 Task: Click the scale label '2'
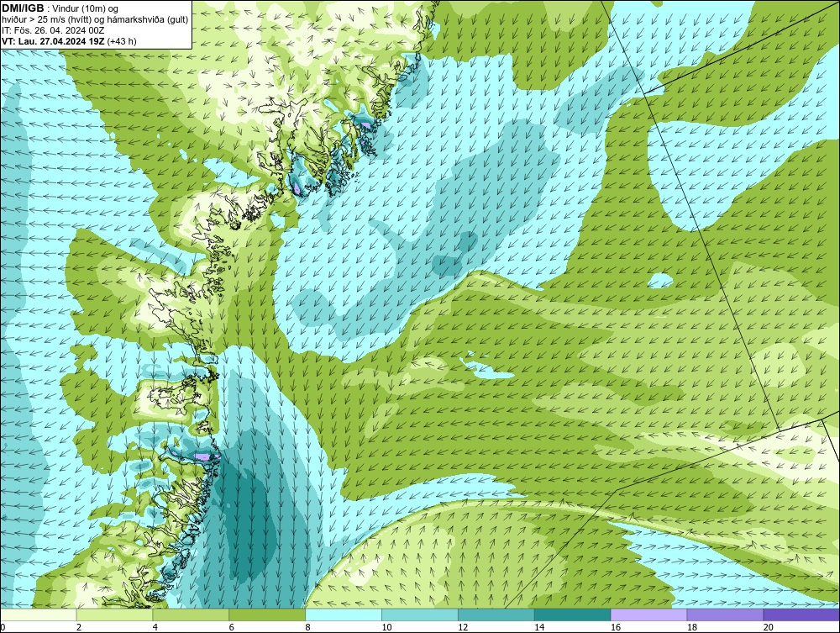pyautogui.click(x=79, y=627)
